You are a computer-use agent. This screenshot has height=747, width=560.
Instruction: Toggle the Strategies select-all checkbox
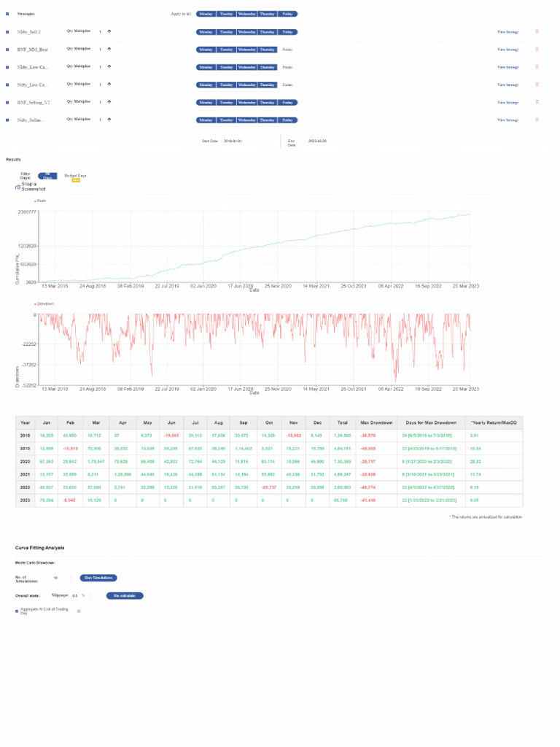7,14
